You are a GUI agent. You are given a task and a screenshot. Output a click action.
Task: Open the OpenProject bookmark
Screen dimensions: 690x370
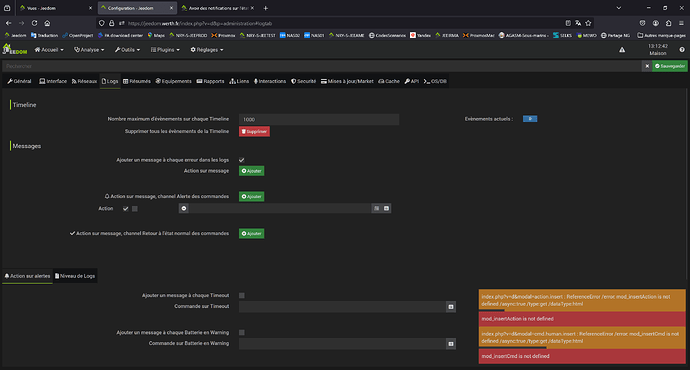point(78,35)
